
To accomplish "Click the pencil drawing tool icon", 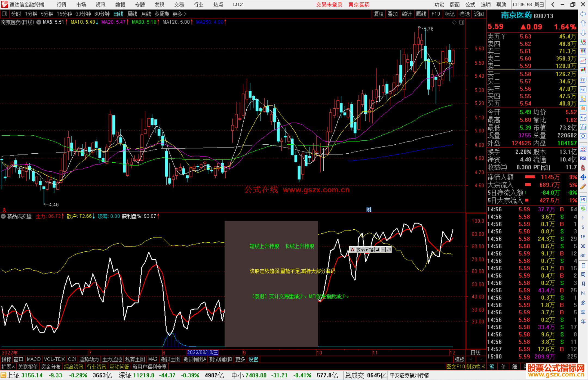I will tap(583, 187).
